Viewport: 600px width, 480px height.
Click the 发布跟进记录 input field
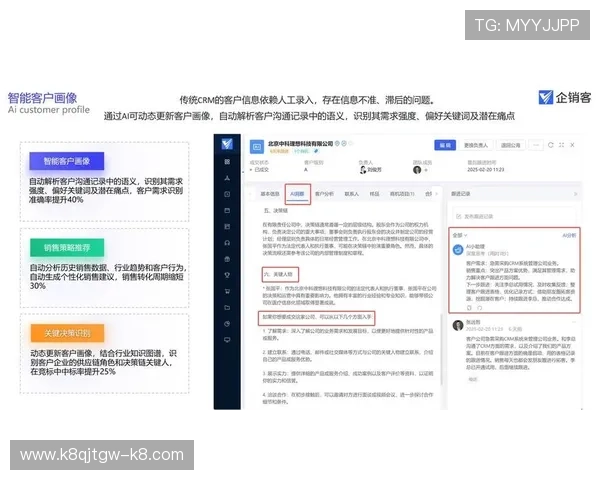[514, 217]
